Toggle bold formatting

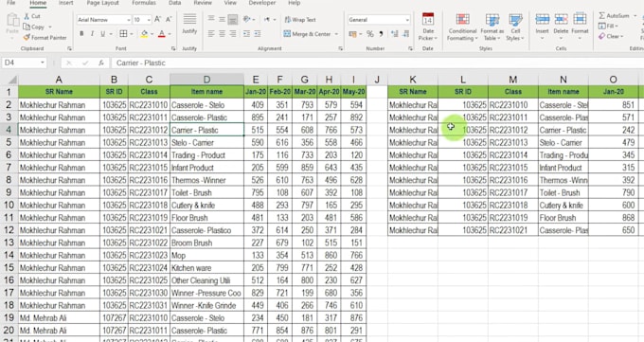(x=81, y=34)
